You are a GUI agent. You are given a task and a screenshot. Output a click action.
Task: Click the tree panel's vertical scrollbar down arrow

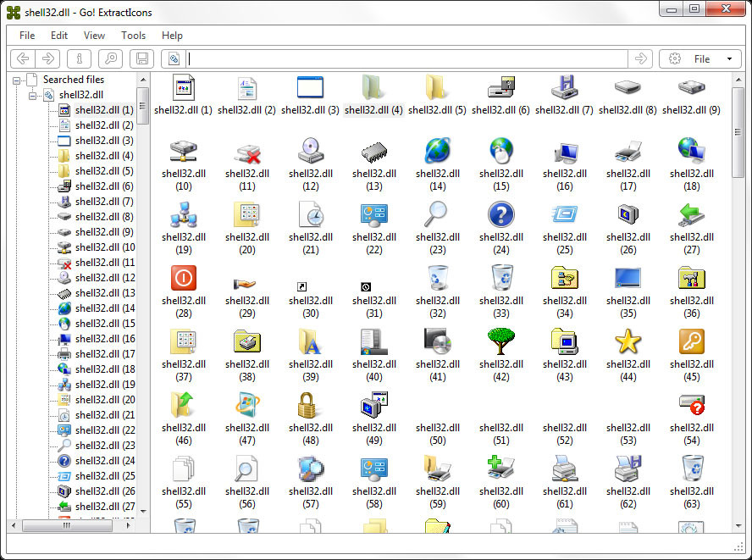pyautogui.click(x=143, y=511)
